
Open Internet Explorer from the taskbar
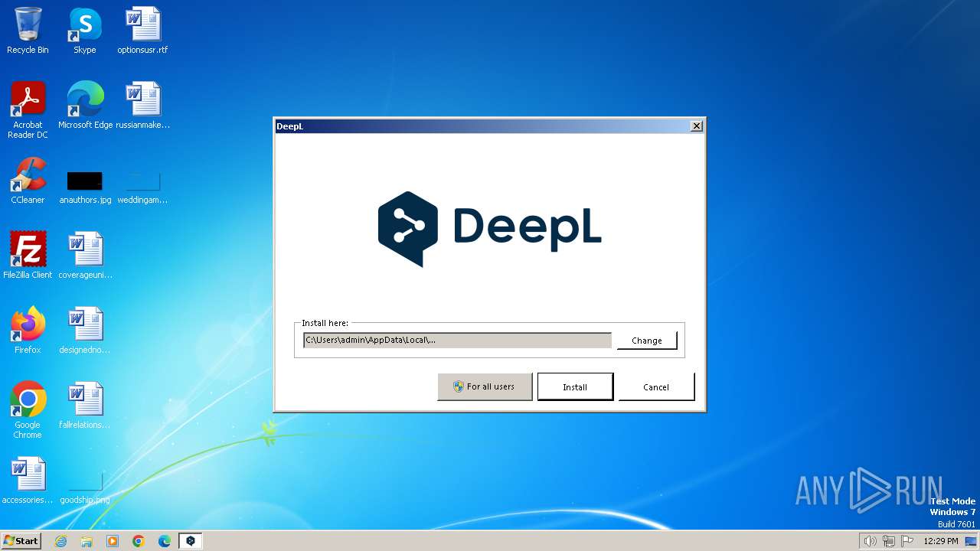click(60, 541)
